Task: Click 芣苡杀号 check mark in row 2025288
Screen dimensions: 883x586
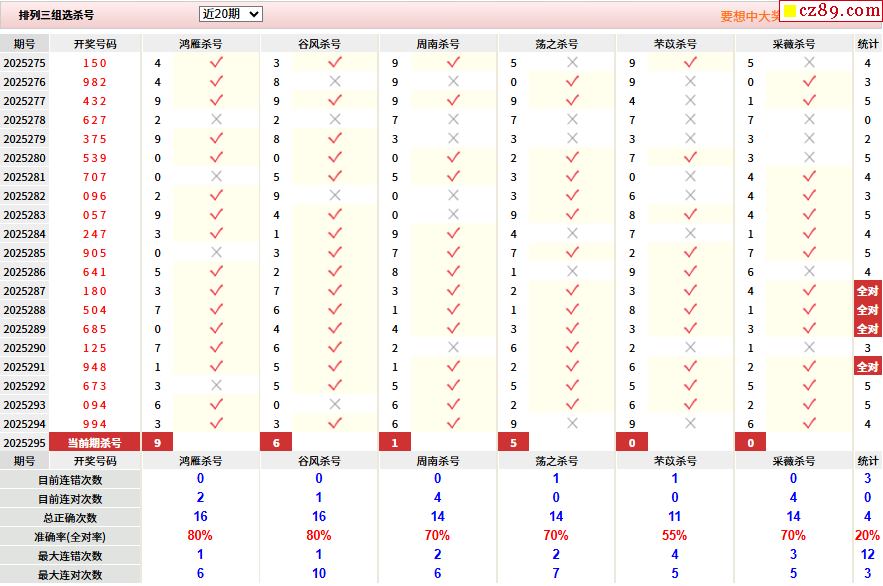Action: coord(690,309)
